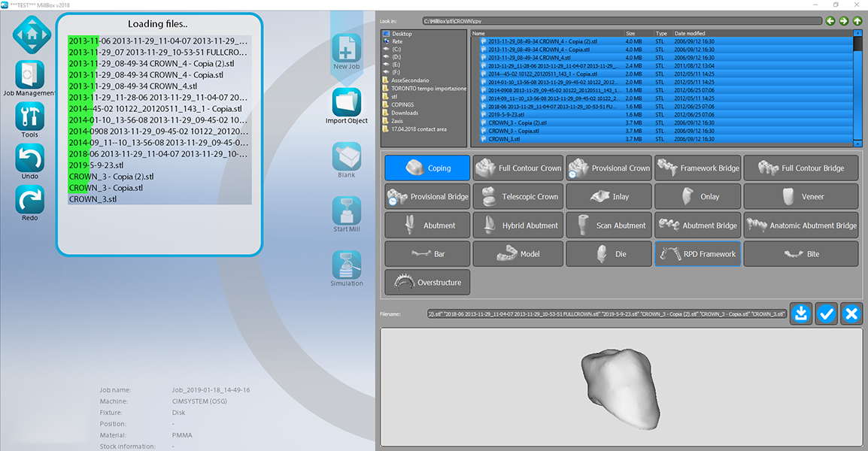Choose the Bite type
Viewport: 868px width, 451px height.
coord(801,254)
